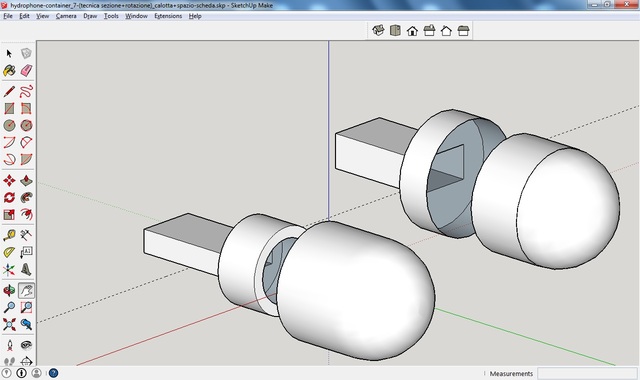Select the Follow Me tool
The width and height of the screenshot is (640, 380).
(x=26, y=198)
